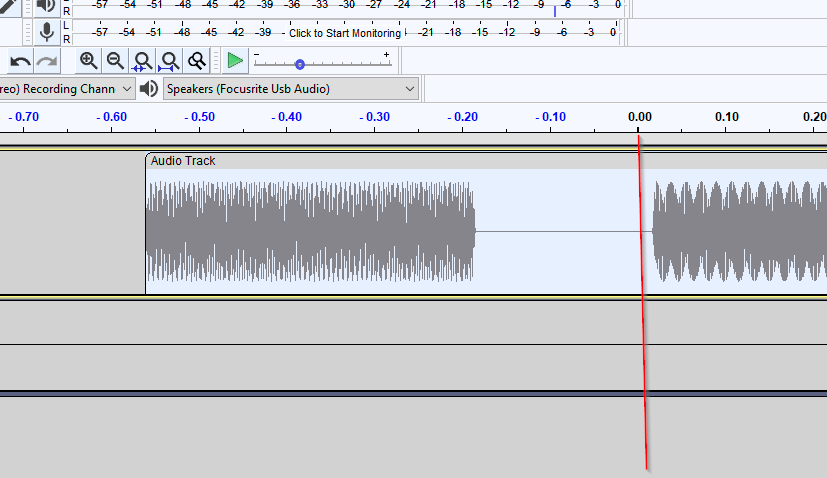
Task: Click the grip handle of the record meter toolbar
Action: pyautogui.click(x=28, y=32)
